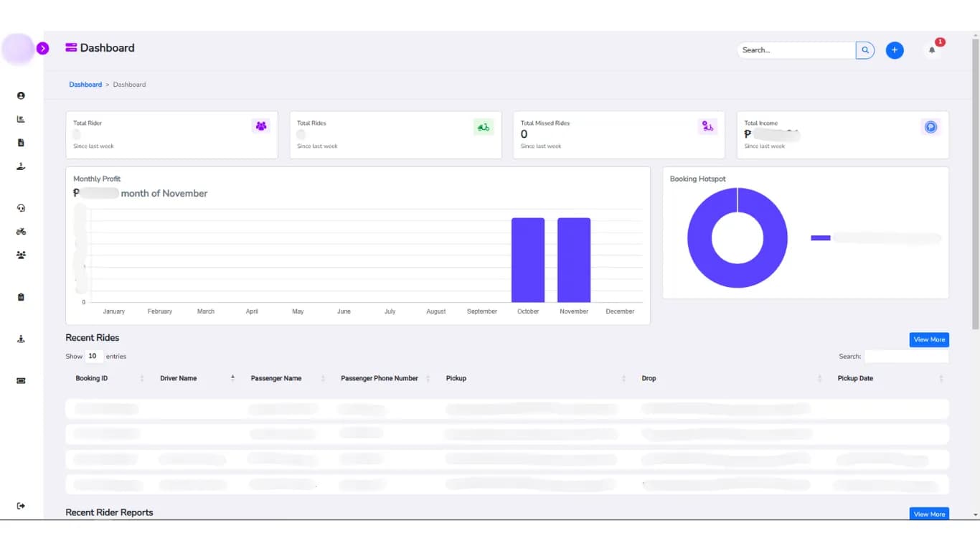This screenshot has width=980, height=551.
Task: Expand the sidebar with the purple arrow
Action: click(x=43, y=48)
